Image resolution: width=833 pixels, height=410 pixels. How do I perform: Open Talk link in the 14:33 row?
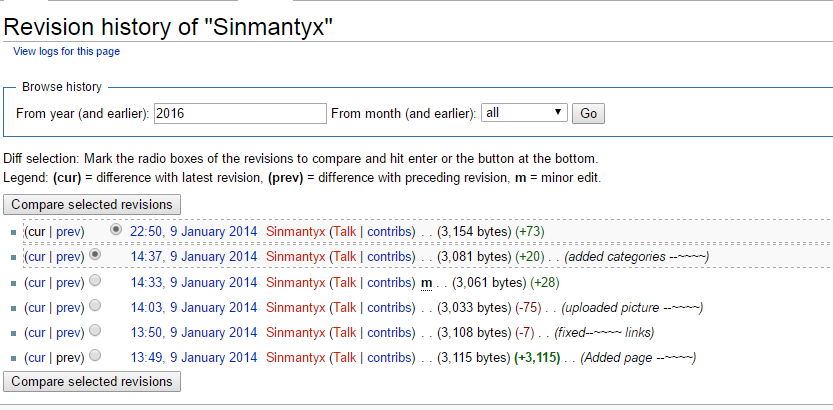coord(345,283)
